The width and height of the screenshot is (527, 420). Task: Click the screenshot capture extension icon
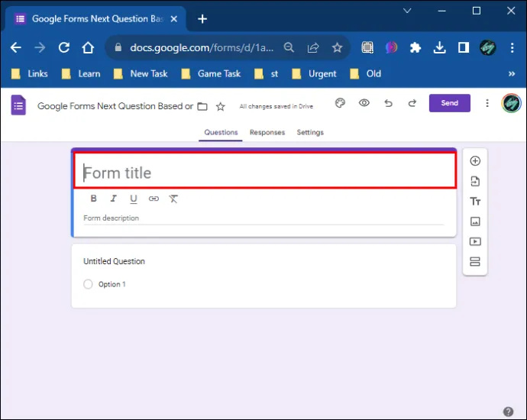point(367,47)
